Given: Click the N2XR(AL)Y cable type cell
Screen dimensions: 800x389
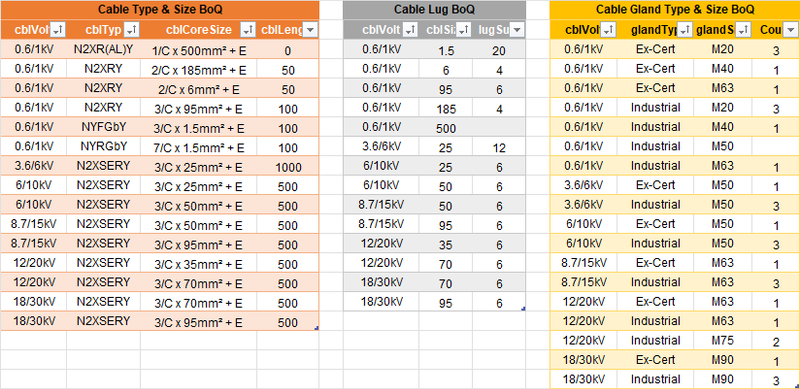Looking at the screenshot, I should click(x=104, y=50).
